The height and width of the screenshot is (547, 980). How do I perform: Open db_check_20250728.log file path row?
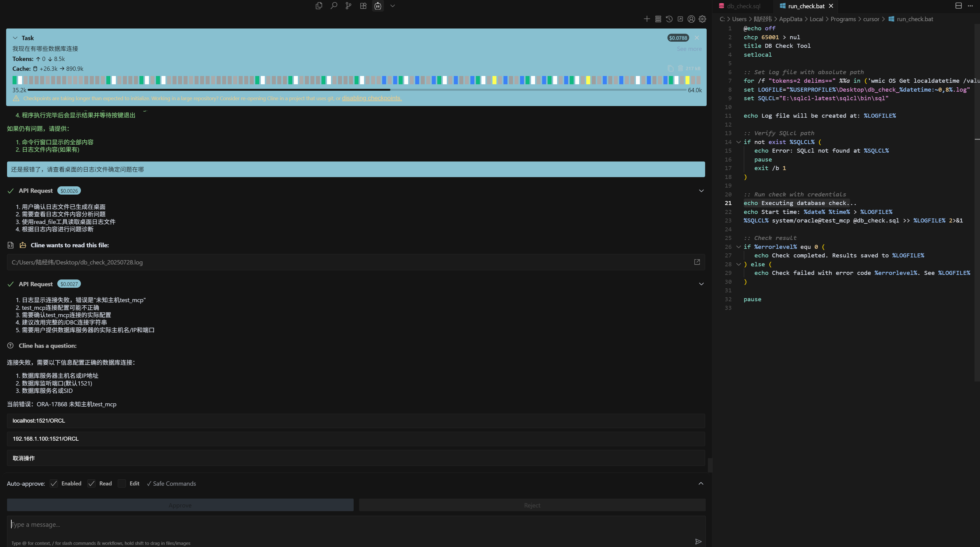pos(356,262)
